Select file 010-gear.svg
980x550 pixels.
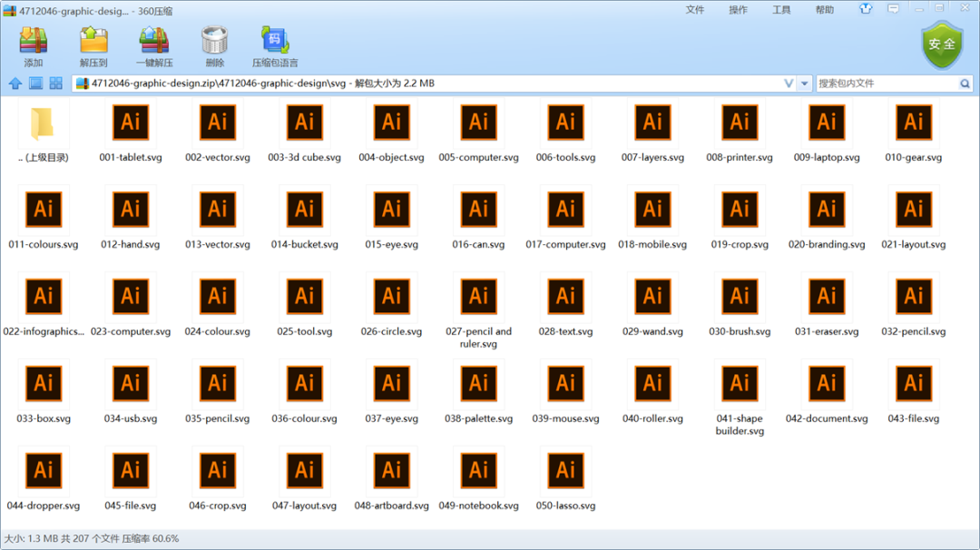(914, 133)
